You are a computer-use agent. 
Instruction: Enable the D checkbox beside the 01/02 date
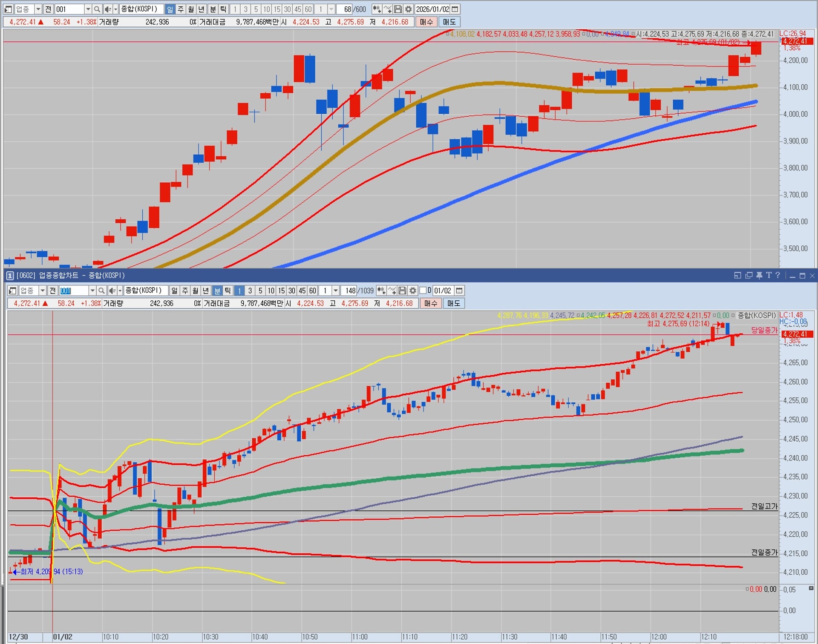[423, 290]
